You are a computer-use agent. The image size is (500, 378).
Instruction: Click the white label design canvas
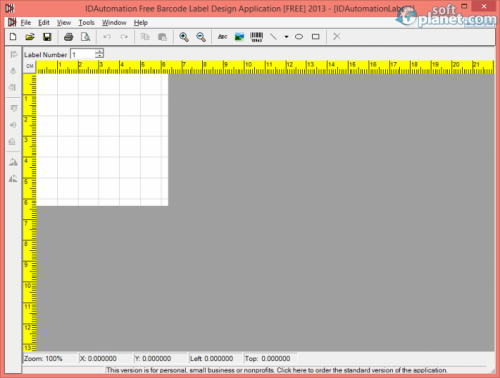pyautogui.click(x=102, y=140)
